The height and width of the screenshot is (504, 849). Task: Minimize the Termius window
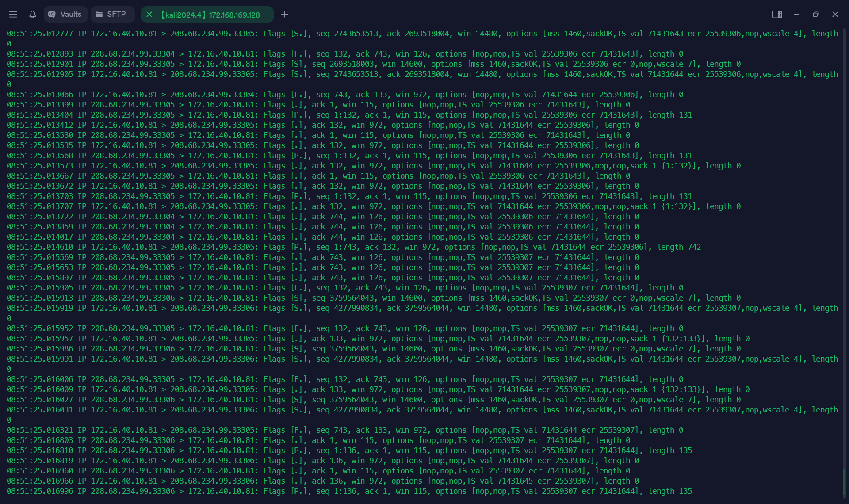[x=796, y=15]
